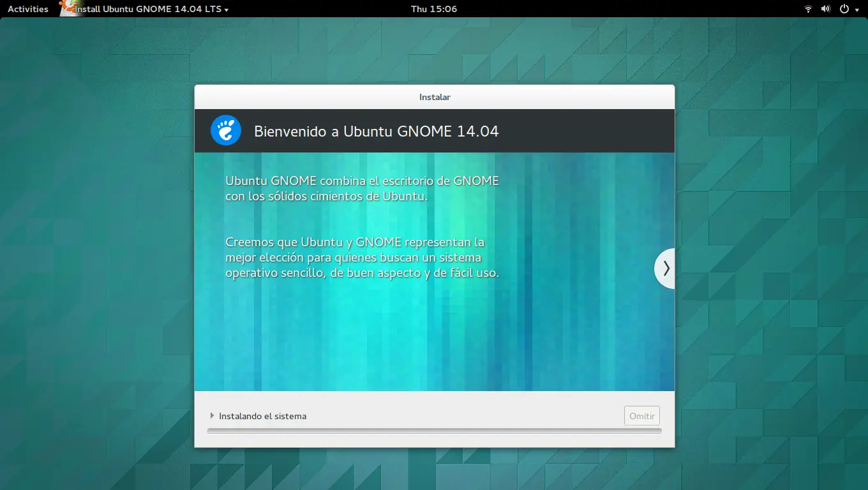
Task: Click the GNOME foot logo
Action: 226,131
